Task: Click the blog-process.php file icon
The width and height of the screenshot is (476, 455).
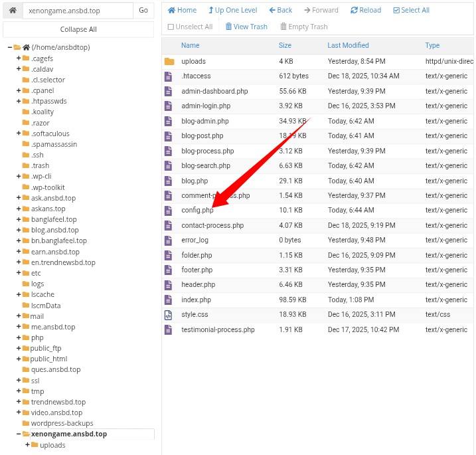Action: click(168, 151)
